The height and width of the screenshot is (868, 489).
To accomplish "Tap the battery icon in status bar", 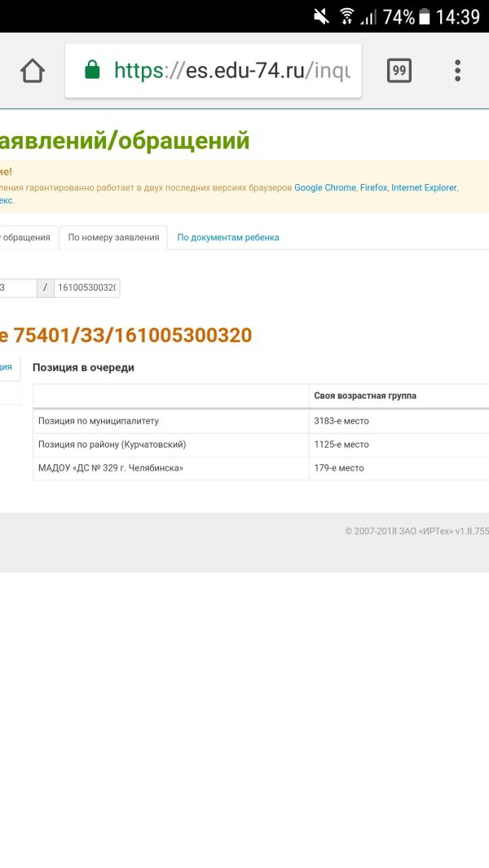I will [424, 16].
